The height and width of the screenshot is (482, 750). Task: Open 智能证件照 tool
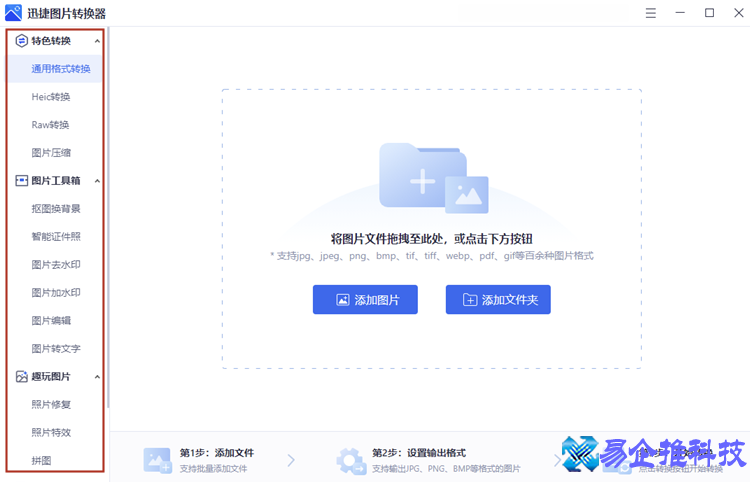point(55,236)
